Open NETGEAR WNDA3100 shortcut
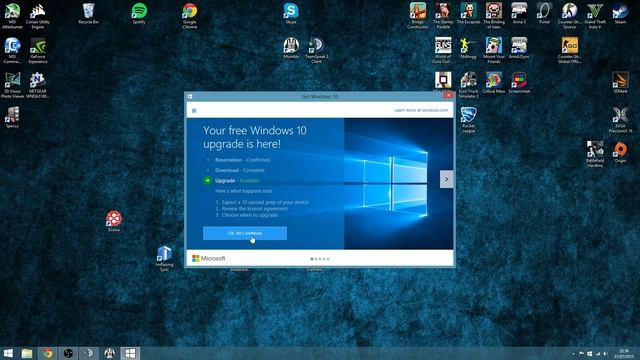The image size is (640, 360). (38, 85)
